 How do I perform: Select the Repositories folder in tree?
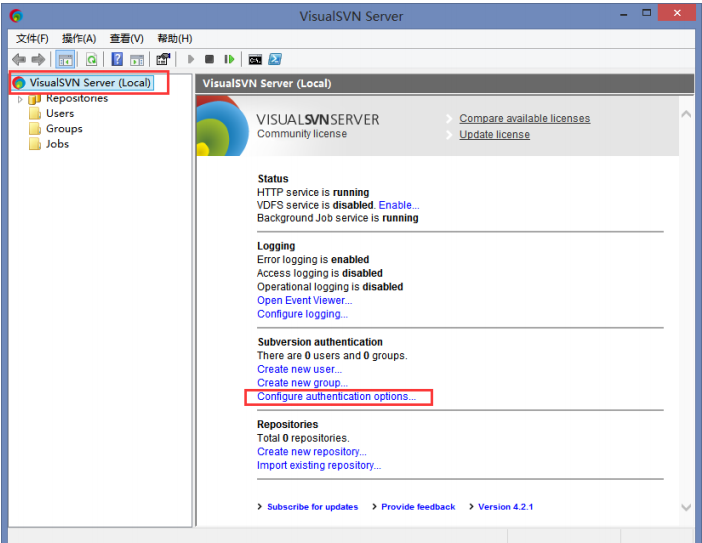77,98
